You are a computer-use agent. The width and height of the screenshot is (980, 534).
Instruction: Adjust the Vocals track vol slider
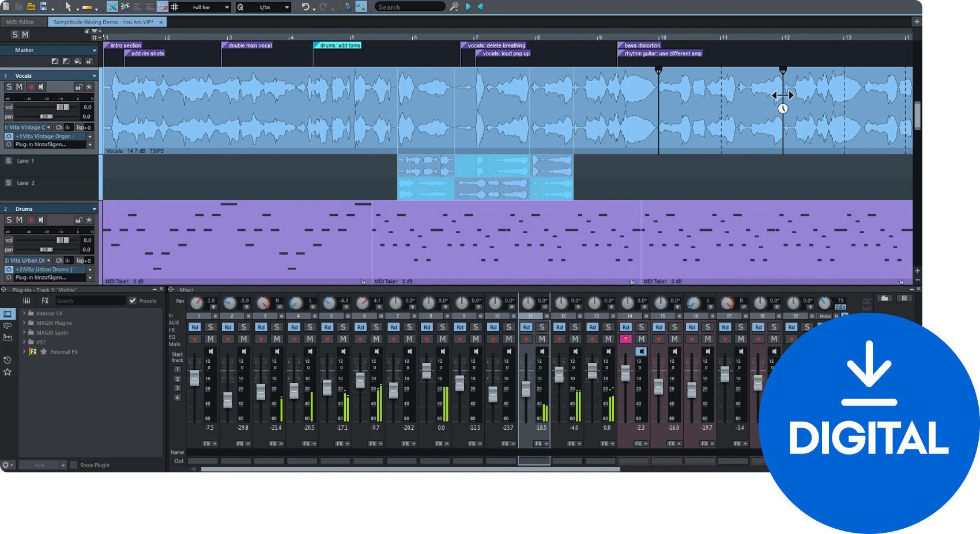(x=63, y=107)
